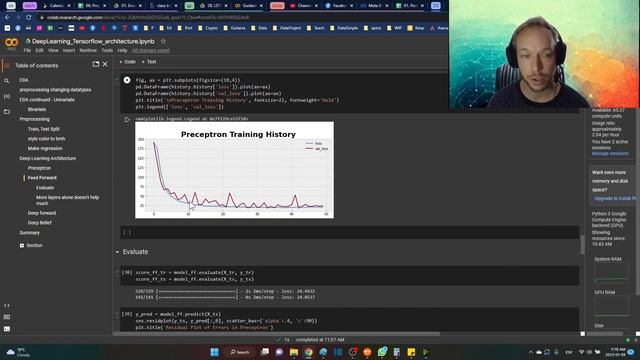Open the Files folder panel
Image resolution: width=640 pixels, height=360 pixels.
(7, 111)
